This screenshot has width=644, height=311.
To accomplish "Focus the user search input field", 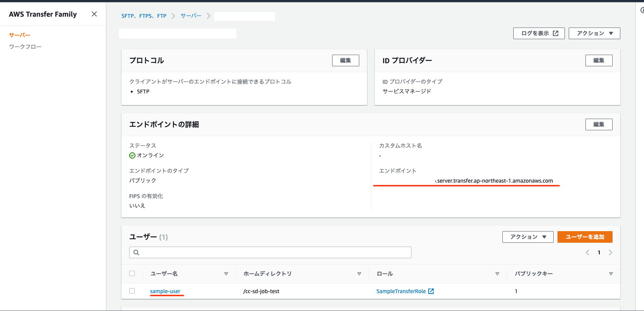I will pos(270,252).
